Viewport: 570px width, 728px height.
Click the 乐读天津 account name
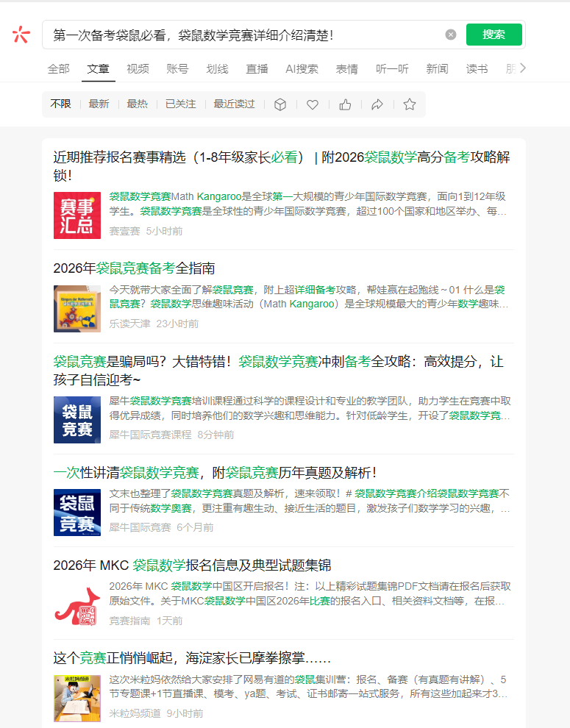pos(129,324)
